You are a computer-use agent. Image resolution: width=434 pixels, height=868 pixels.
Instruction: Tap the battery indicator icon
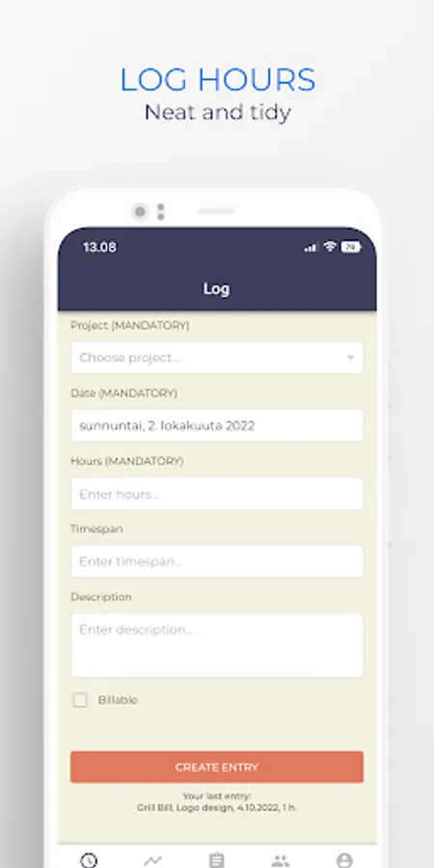tap(350, 247)
